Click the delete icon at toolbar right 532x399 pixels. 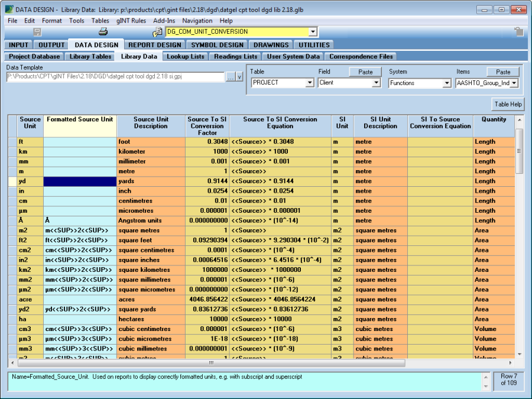tap(518, 32)
